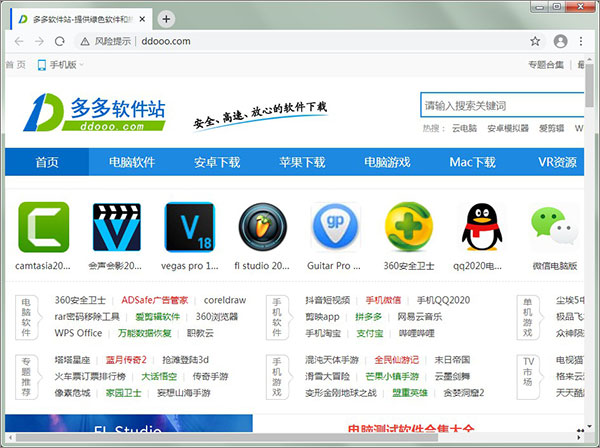Open the 抖音短视频 link
The width and height of the screenshot is (600, 448).
pos(328,300)
